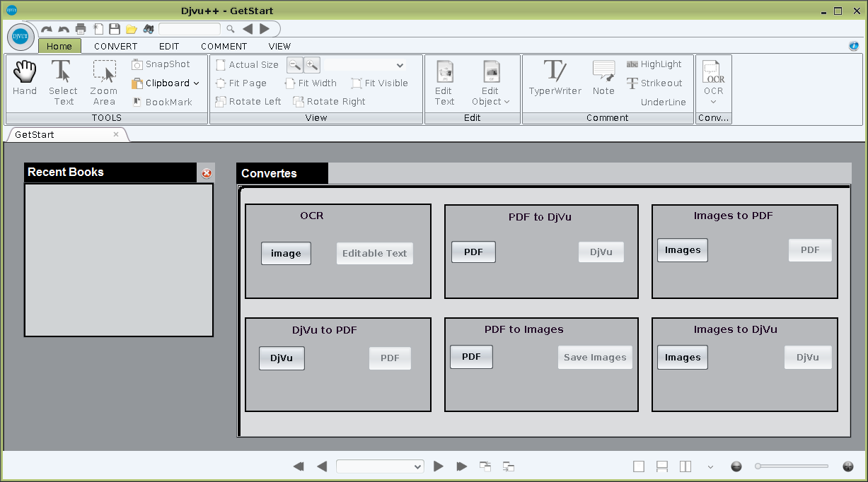868x482 pixels.
Task: Take a SnapShot of the page
Action: [x=161, y=64]
